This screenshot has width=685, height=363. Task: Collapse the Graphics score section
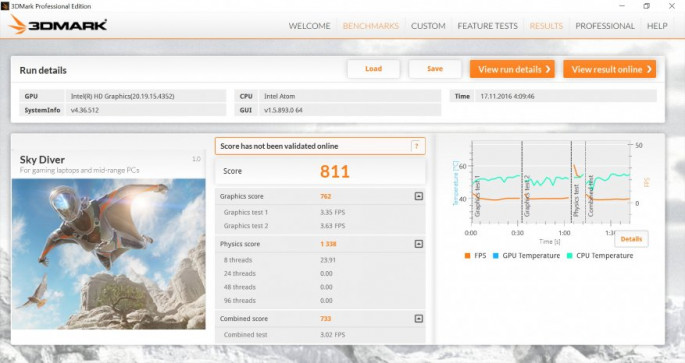[x=419, y=196]
